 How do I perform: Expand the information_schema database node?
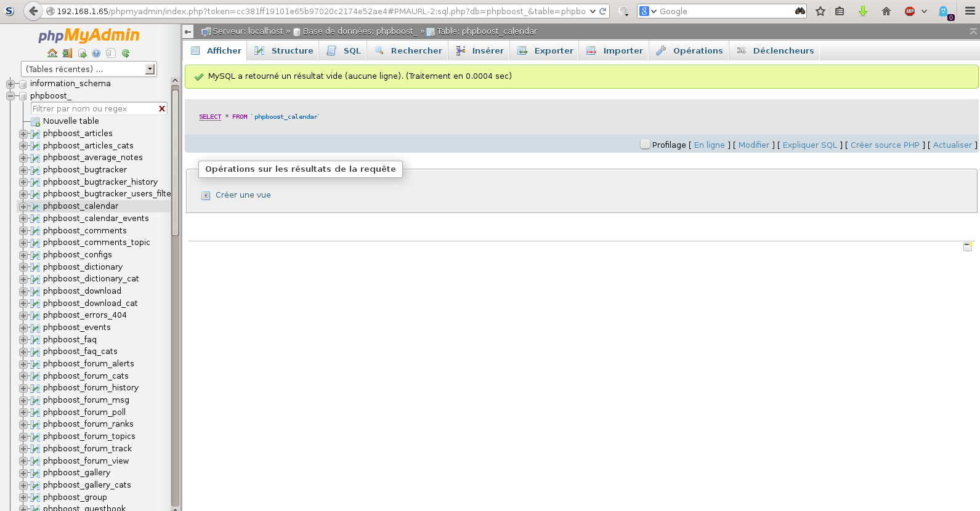[10, 84]
